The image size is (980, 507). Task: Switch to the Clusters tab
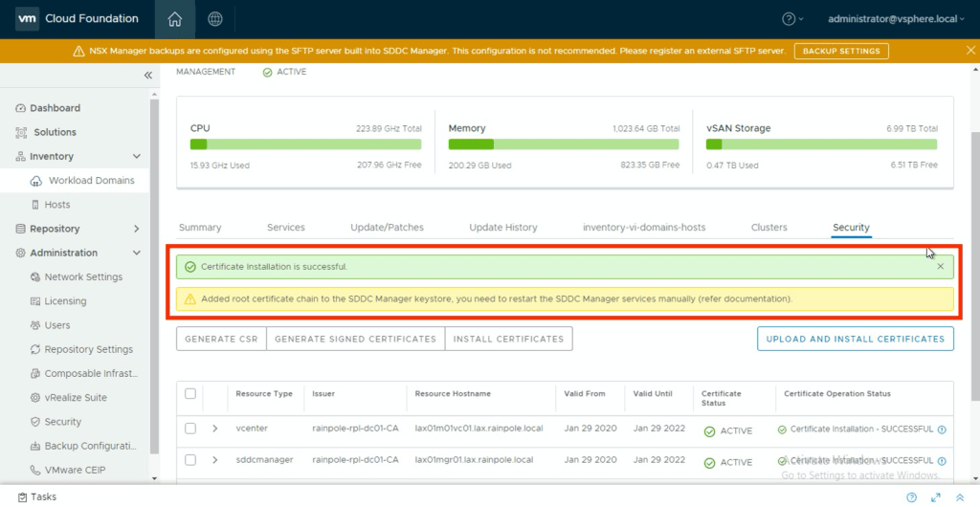point(768,228)
